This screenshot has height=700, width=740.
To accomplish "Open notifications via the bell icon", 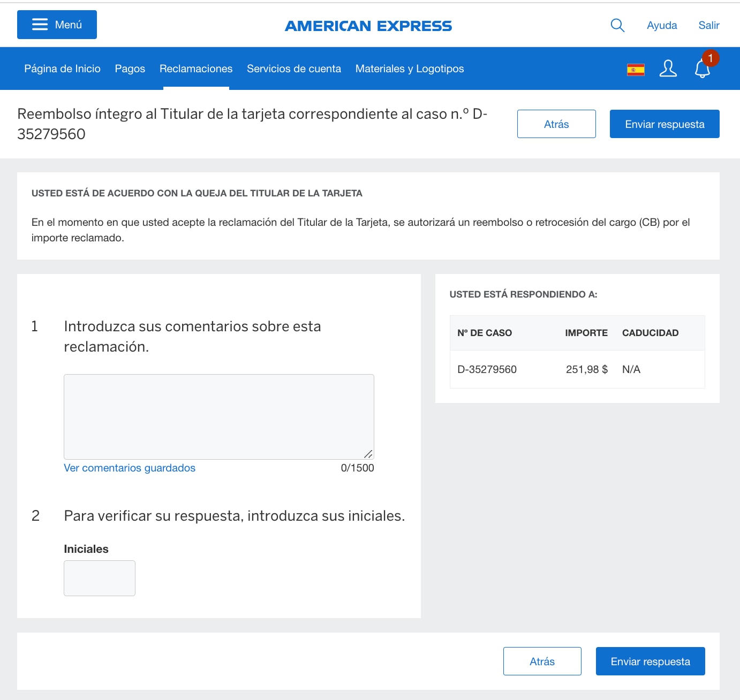I will [701, 69].
